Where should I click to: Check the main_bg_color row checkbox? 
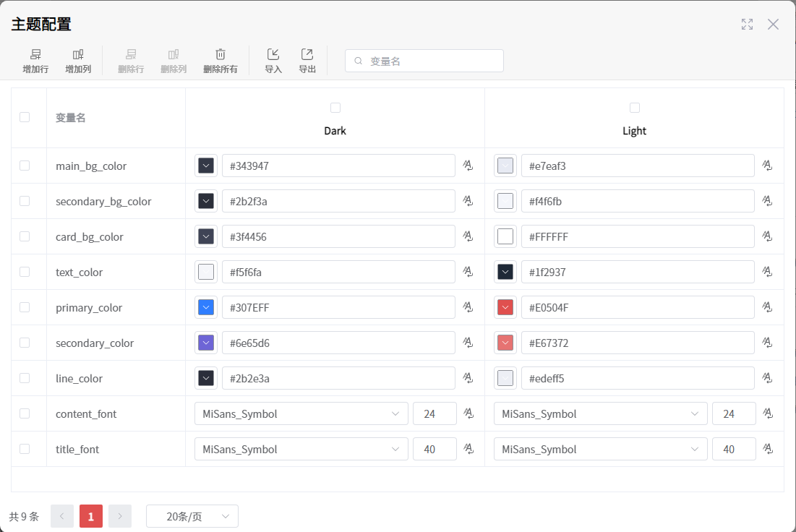pos(25,166)
